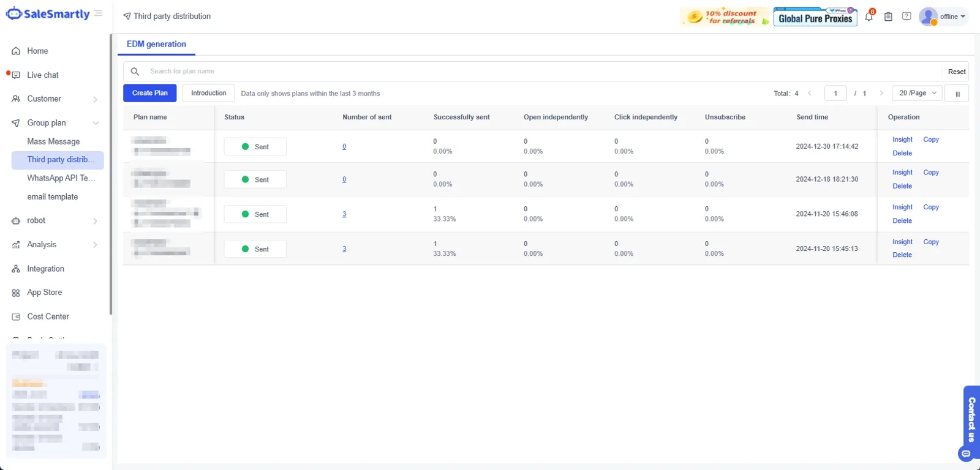The height and width of the screenshot is (470, 980).
Task: Open the column settings icon button
Action: pyautogui.click(x=957, y=94)
